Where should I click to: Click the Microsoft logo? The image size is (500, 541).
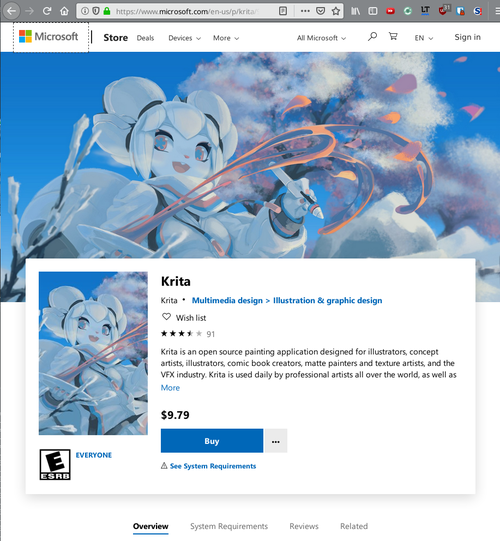(x=49, y=37)
